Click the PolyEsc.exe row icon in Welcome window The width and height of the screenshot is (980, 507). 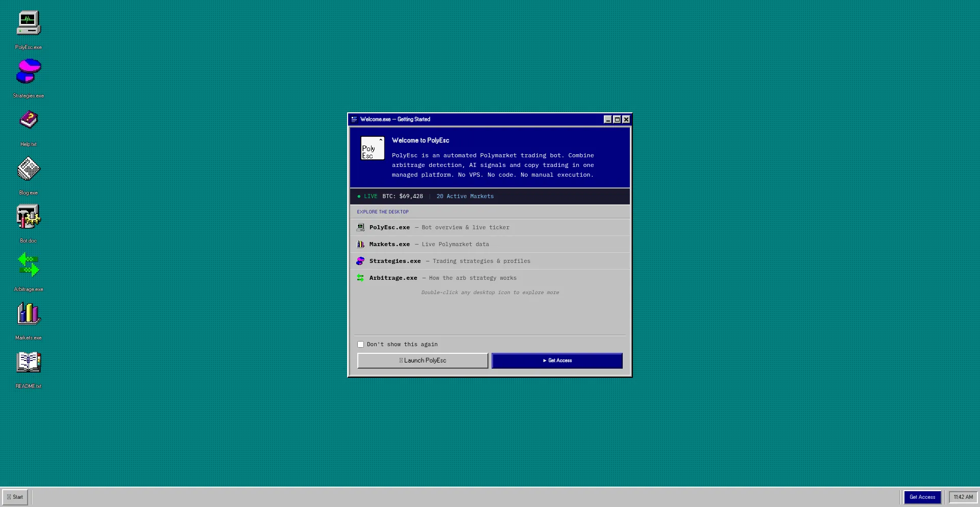click(360, 227)
